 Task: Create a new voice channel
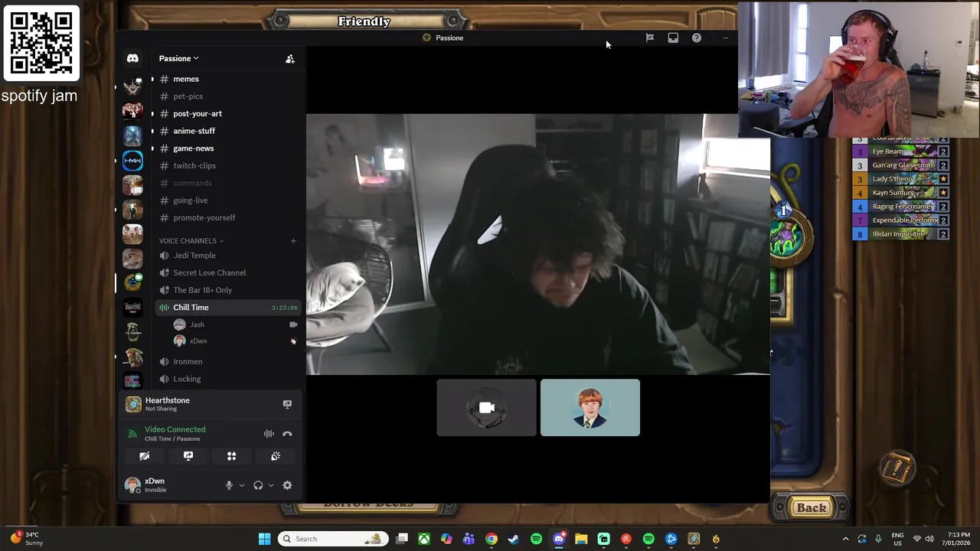(292, 241)
